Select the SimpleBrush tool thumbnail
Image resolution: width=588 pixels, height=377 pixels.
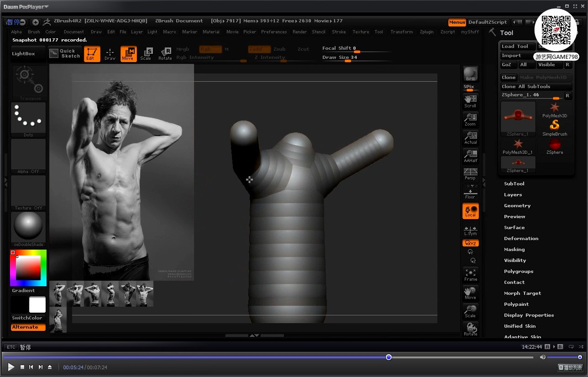coord(555,128)
